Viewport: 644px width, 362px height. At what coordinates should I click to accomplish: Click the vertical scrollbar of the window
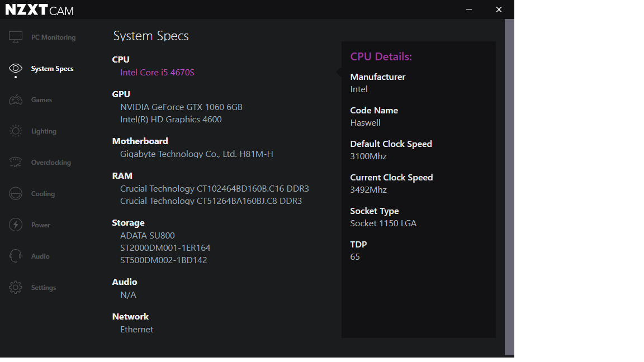point(509,187)
